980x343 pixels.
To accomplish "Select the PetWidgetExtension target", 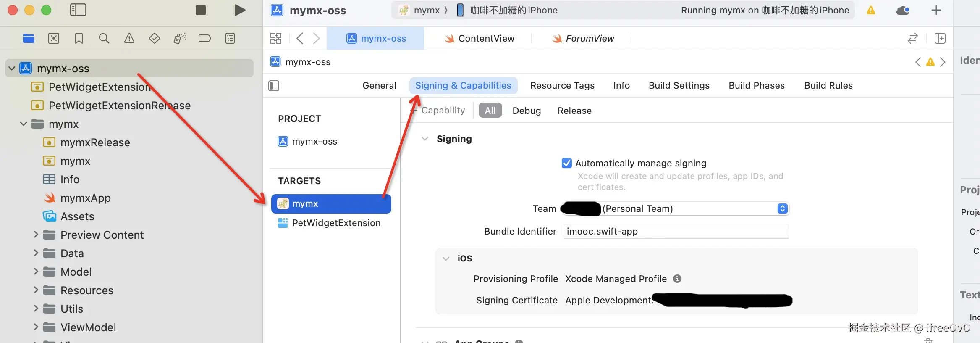I will [331, 223].
